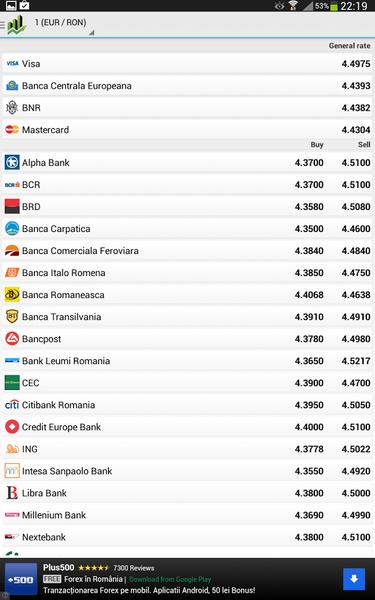Tap the battery indicator in status bar
Screen dimensions: 375x600
[334, 6]
